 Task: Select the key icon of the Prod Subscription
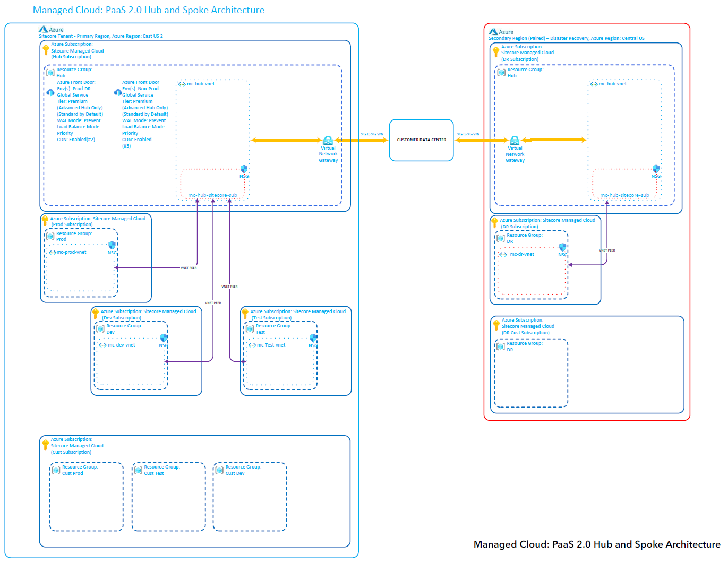pyautogui.click(x=45, y=221)
